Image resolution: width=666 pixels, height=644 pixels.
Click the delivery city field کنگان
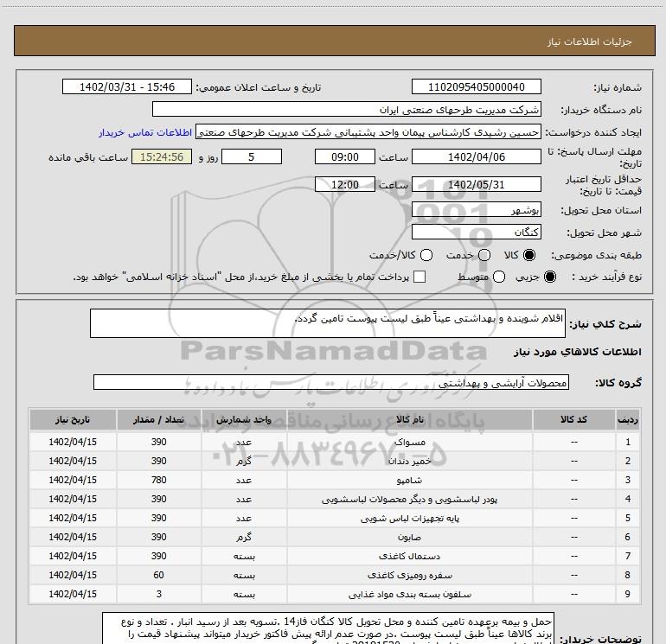[476, 232]
